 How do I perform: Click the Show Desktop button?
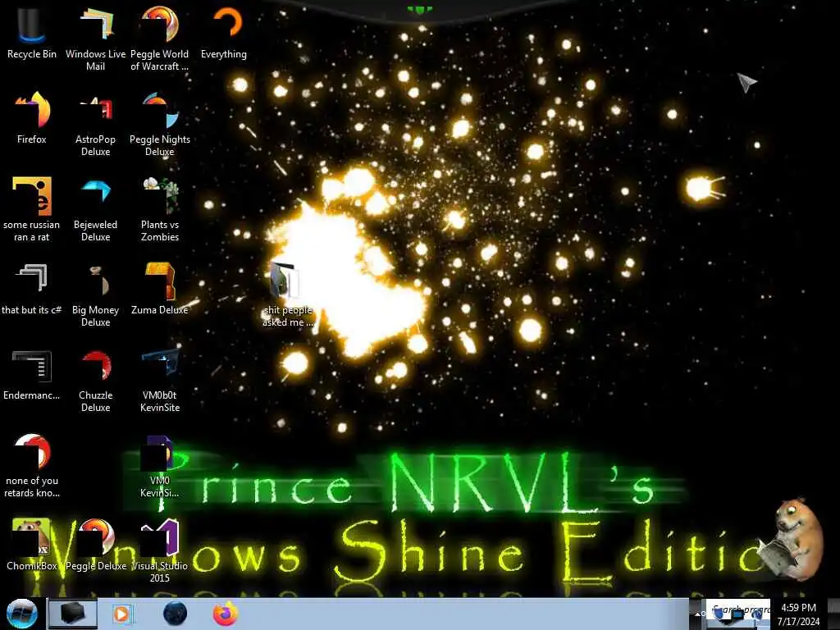(835, 614)
